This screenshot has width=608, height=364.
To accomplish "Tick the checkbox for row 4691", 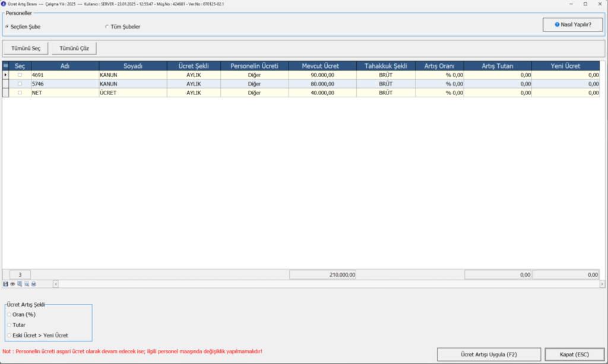I will point(20,75).
